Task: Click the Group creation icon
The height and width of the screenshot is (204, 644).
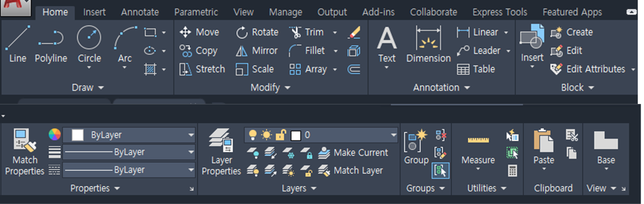Action: 416,147
